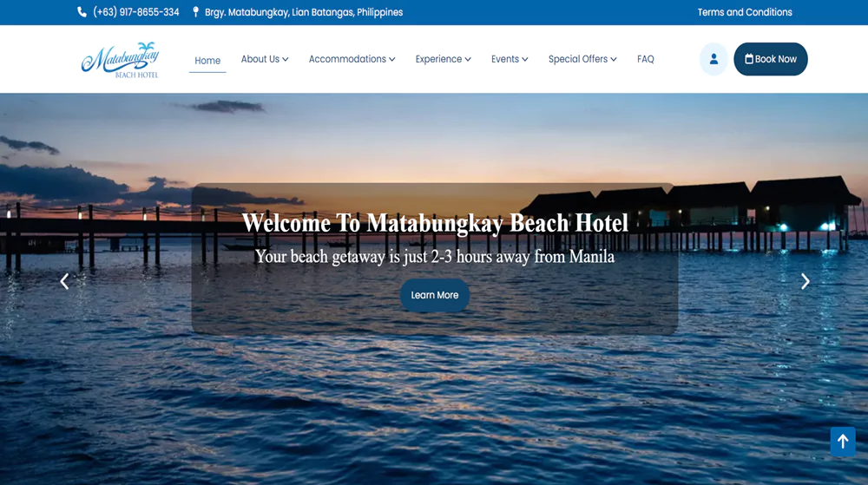868x485 pixels.
Task: Show the previous slide with left arrow
Action: click(x=65, y=281)
